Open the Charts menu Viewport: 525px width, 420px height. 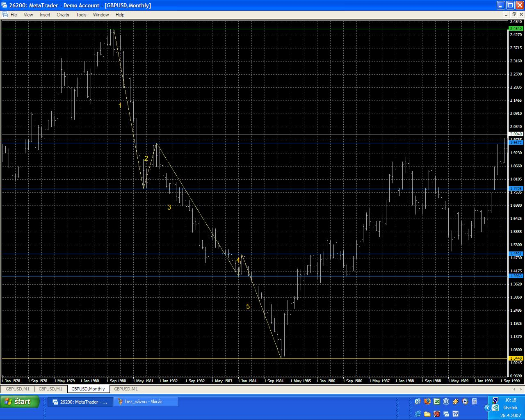click(63, 15)
